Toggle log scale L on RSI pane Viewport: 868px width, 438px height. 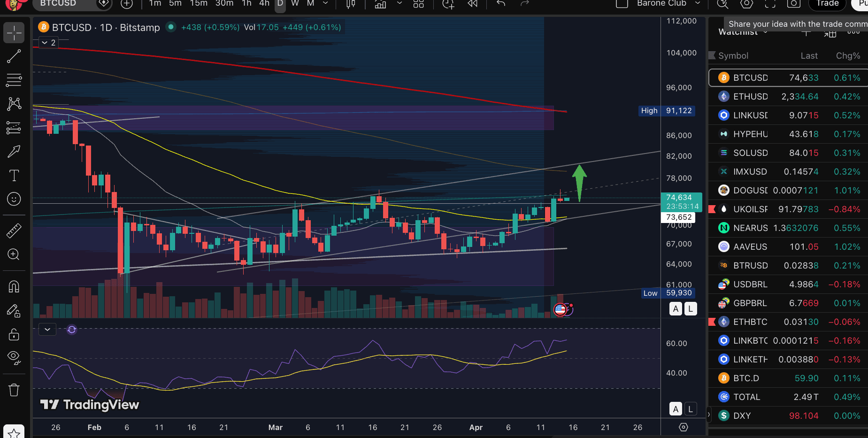tap(691, 409)
